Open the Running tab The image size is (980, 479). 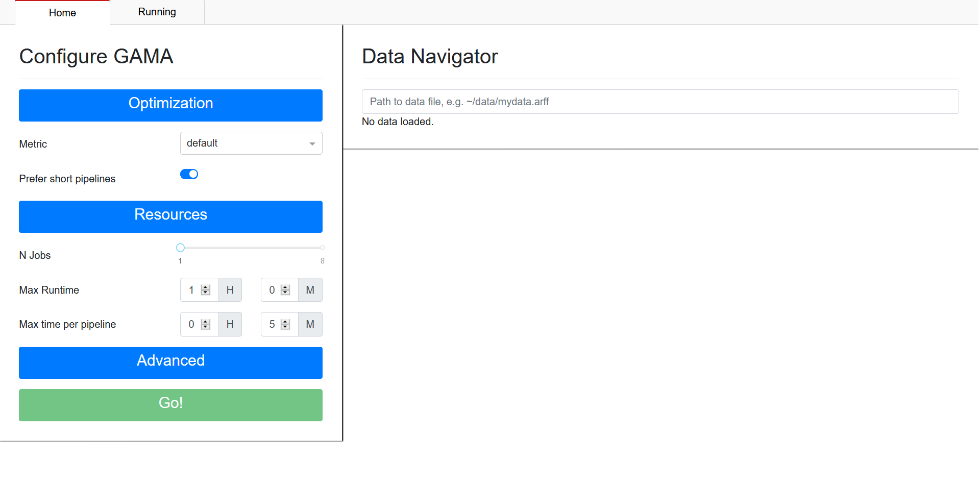click(157, 12)
